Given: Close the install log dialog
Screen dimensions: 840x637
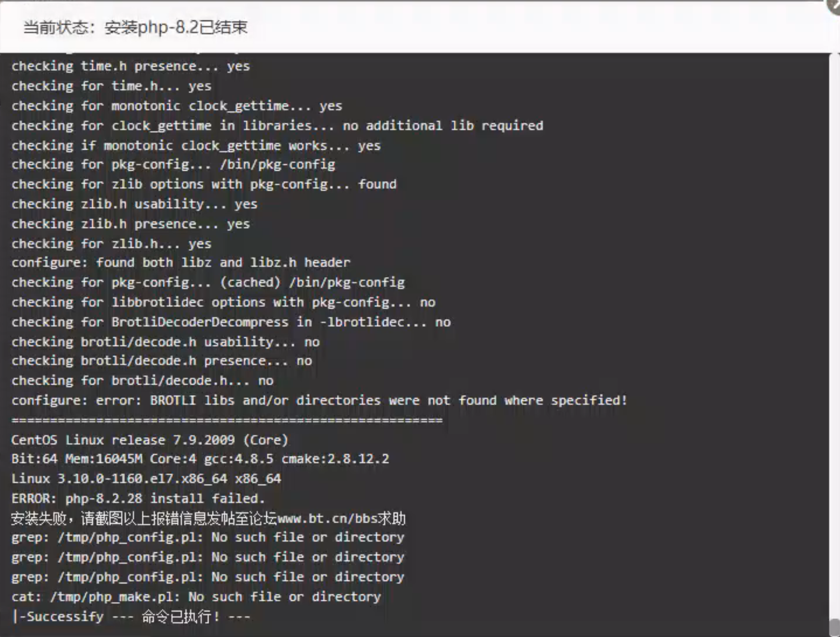Looking at the screenshot, I should 835,5.
